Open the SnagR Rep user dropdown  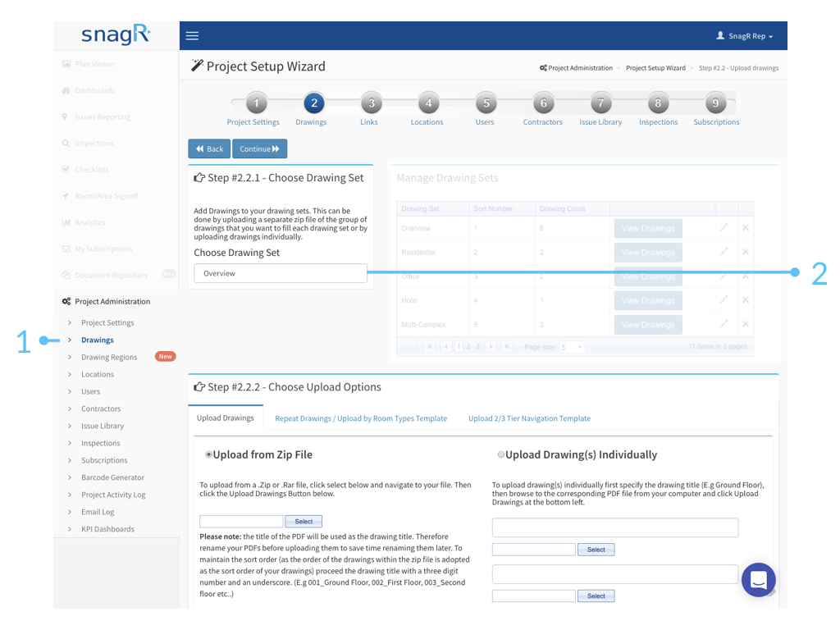tap(745, 36)
